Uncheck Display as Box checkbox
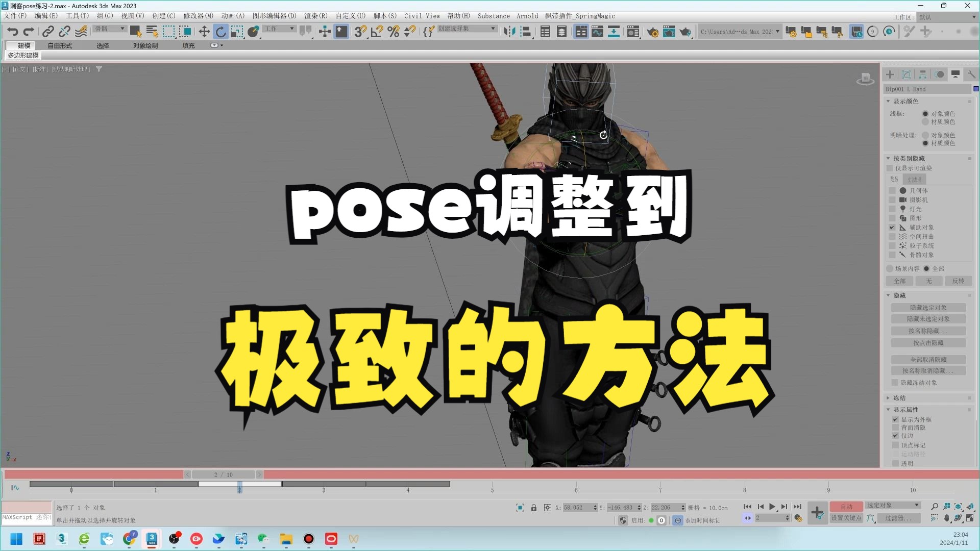 pyautogui.click(x=895, y=419)
